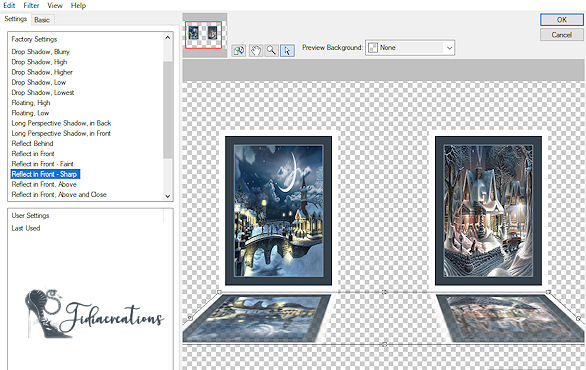Image resolution: width=586 pixels, height=370 pixels.
Task: Click the top center reflection transform handle
Action: coord(384,292)
